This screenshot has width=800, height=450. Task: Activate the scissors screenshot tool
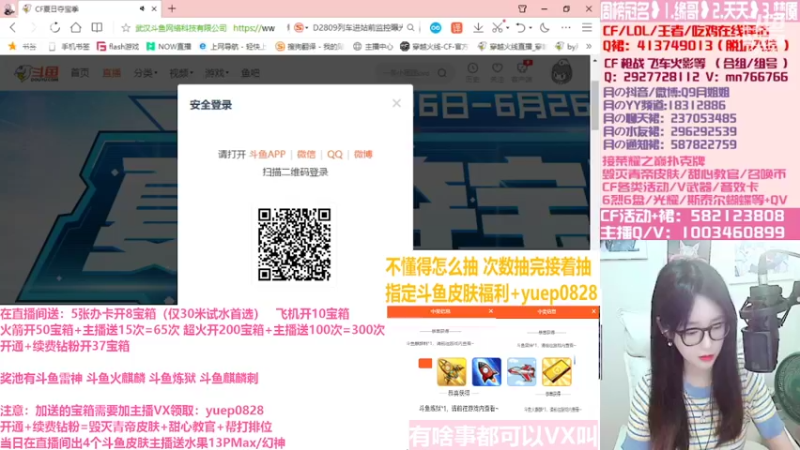point(497,28)
